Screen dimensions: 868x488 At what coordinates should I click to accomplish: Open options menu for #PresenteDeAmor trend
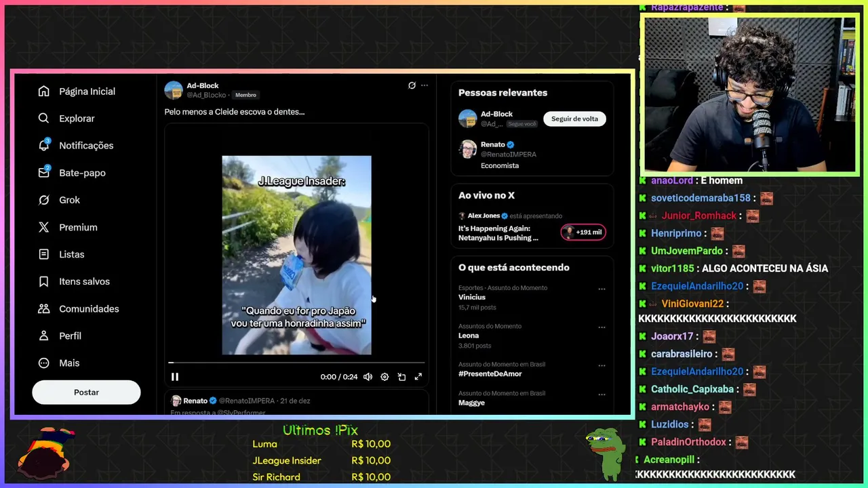[x=601, y=365]
